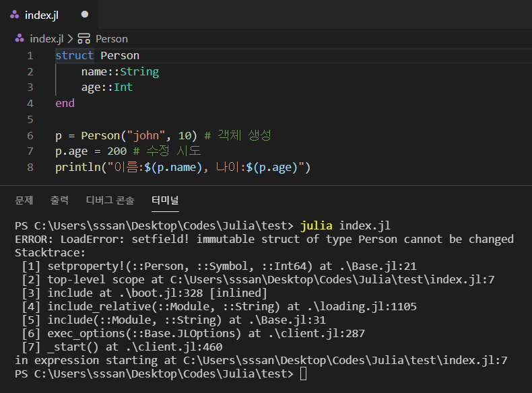This screenshot has width=532, height=393.
Task: Select the 터미널 panel tab
Action: (165, 200)
